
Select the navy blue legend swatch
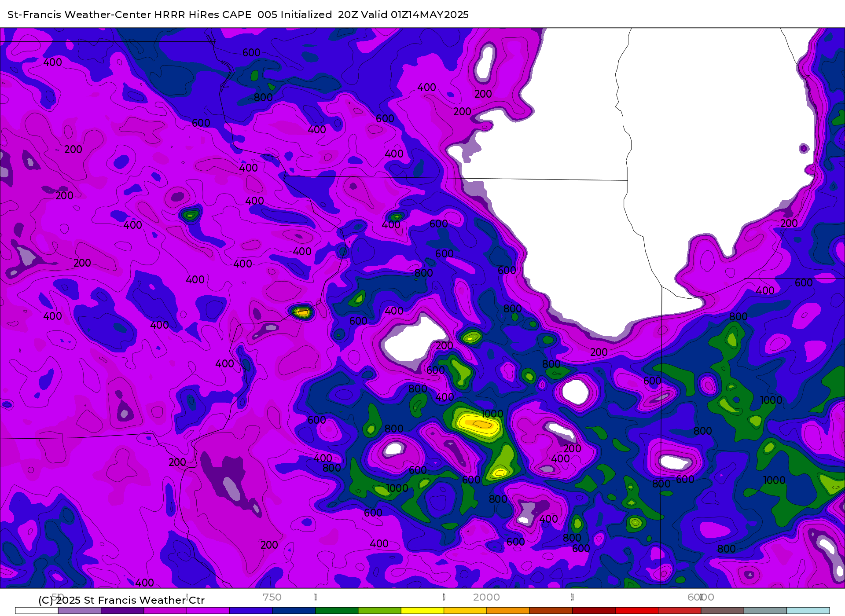tap(294, 611)
